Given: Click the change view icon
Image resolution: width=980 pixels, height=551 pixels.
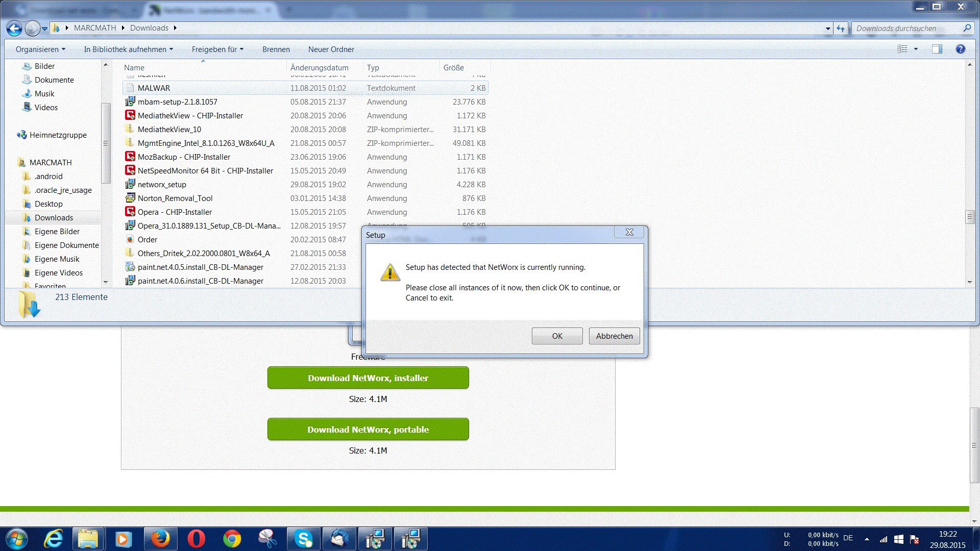Looking at the screenshot, I should point(902,49).
